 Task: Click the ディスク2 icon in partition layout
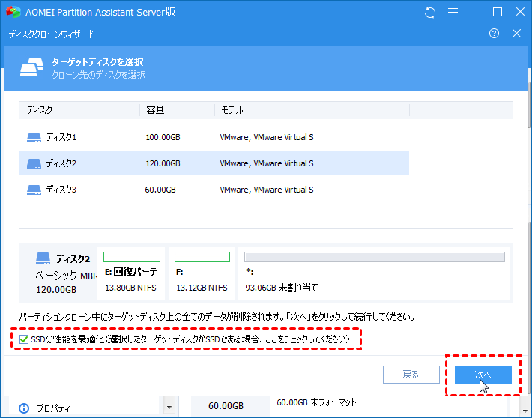point(43,258)
